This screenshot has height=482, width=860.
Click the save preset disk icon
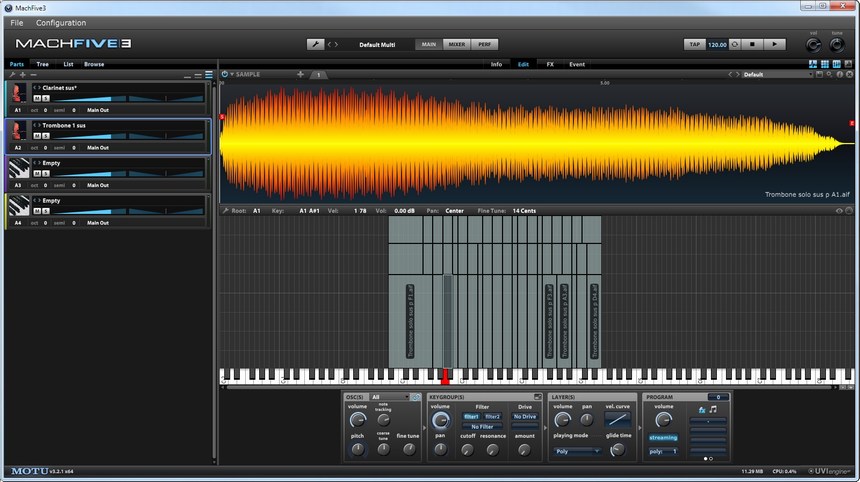pos(819,74)
